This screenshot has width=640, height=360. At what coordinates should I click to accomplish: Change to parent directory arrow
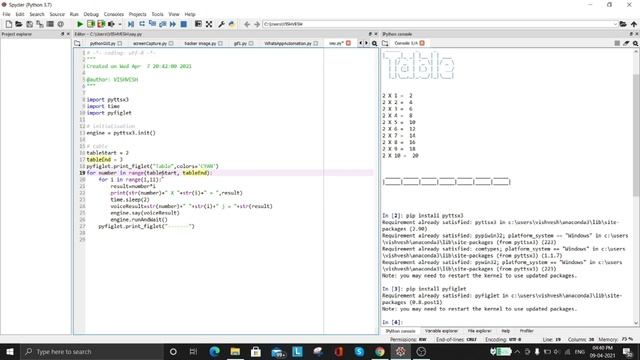coord(633,24)
